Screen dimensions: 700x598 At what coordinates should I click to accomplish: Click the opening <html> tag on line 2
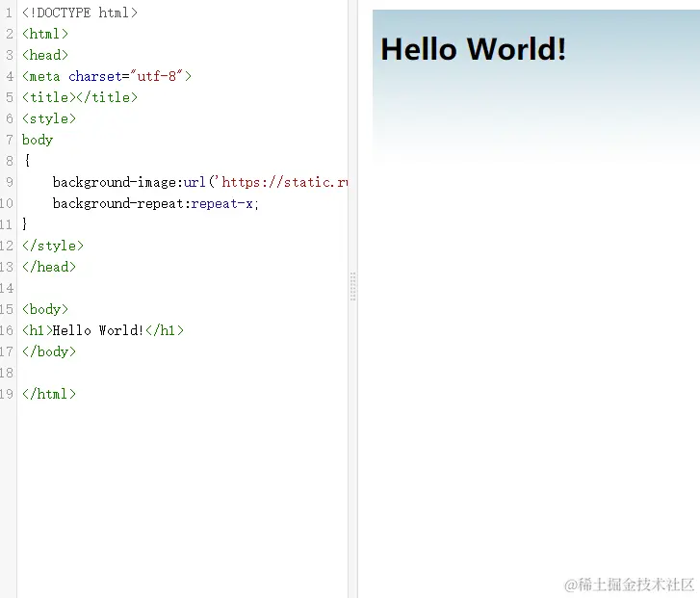(45, 34)
